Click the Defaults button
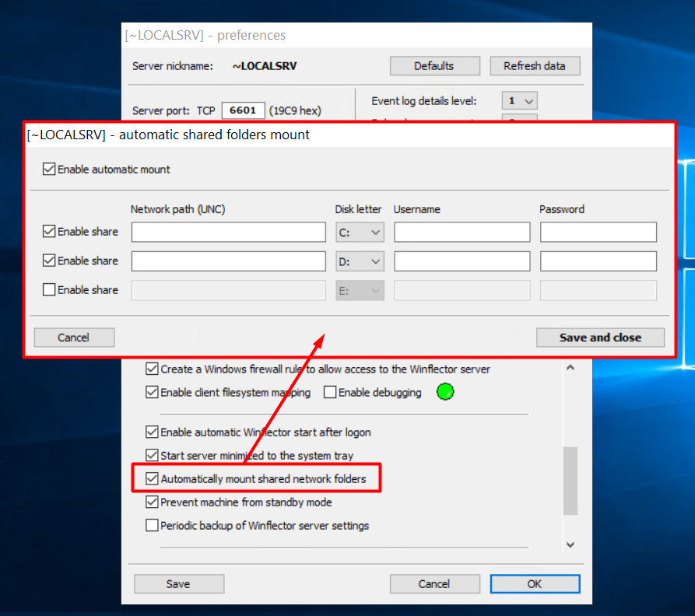Image resolution: width=695 pixels, height=616 pixels. point(434,66)
